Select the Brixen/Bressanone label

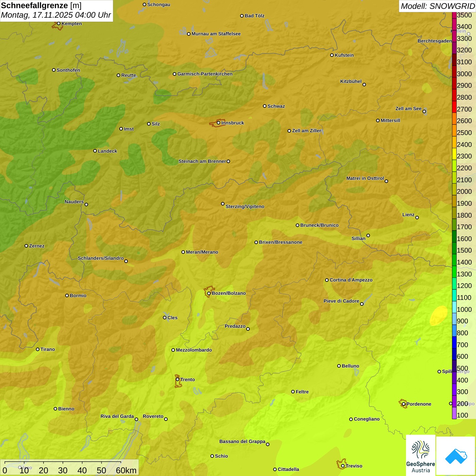coord(280,242)
